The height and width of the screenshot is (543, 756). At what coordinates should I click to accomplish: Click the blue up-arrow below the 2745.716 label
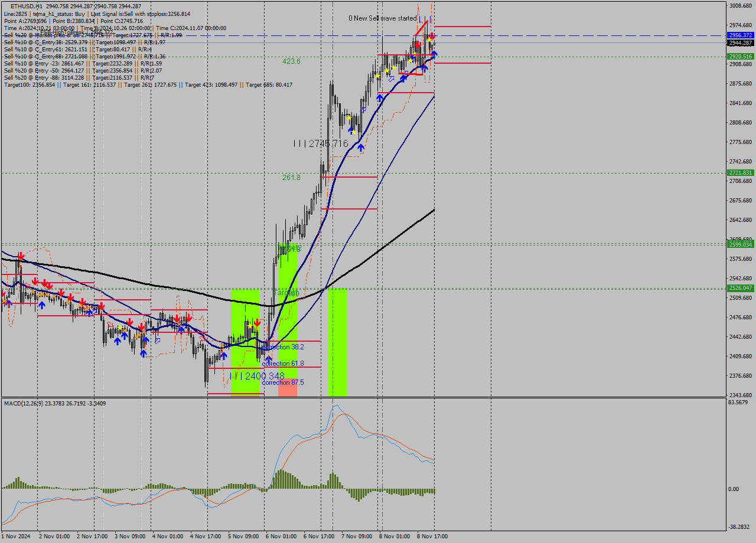click(360, 148)
